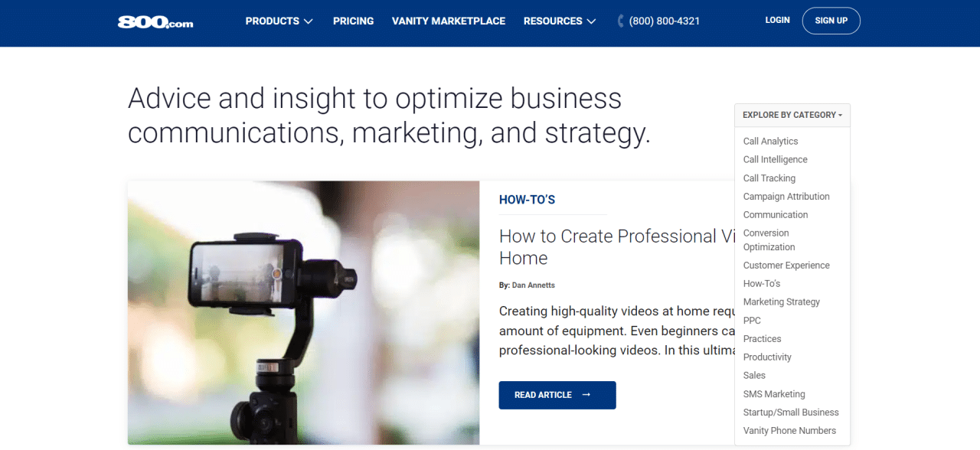Click author name Dan Annetts
Viewport: 980px width, 450px height.
click(x=533, y=285)
